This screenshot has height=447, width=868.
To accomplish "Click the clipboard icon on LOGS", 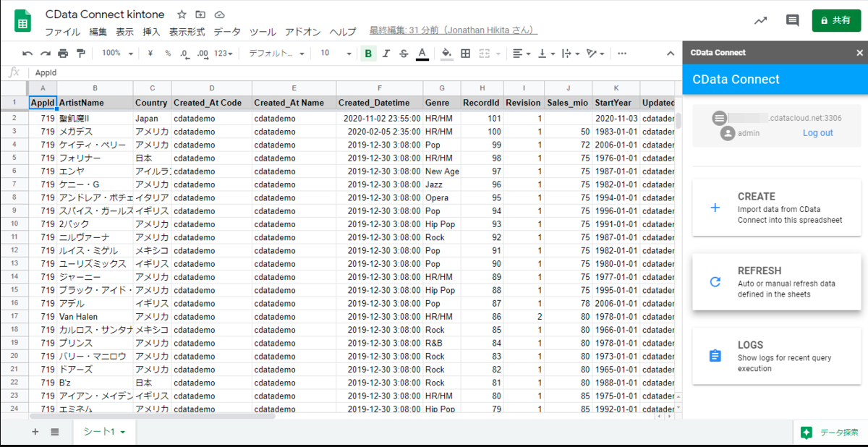I will (715, 356).
